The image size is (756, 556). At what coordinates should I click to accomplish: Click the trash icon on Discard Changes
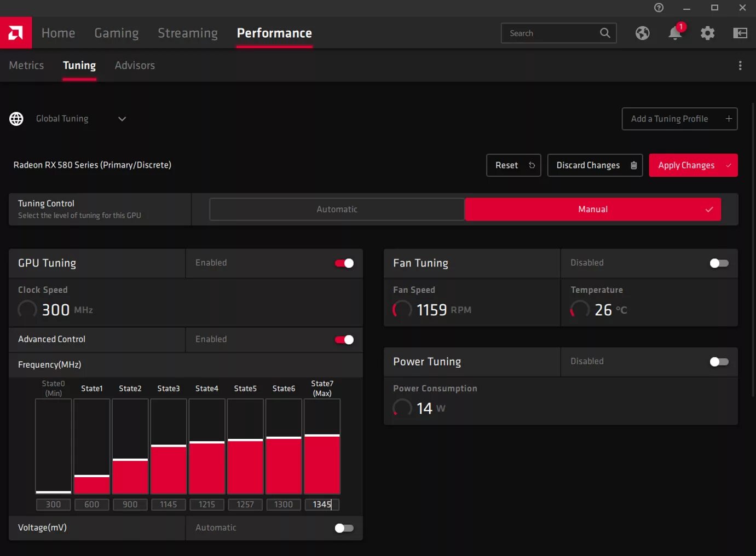633,165
